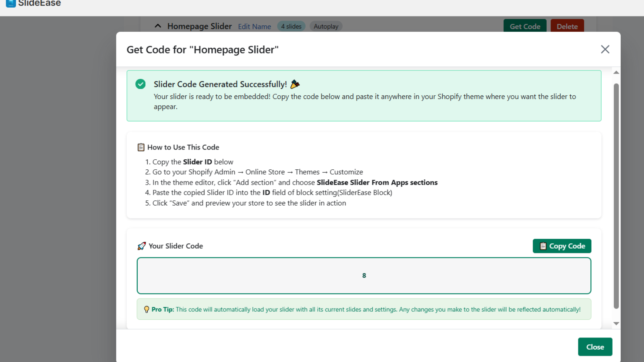Click the clipboard icon beside How to Use
Image resolution: width=644 pixels, height=362 pixels.
point(141,147)
